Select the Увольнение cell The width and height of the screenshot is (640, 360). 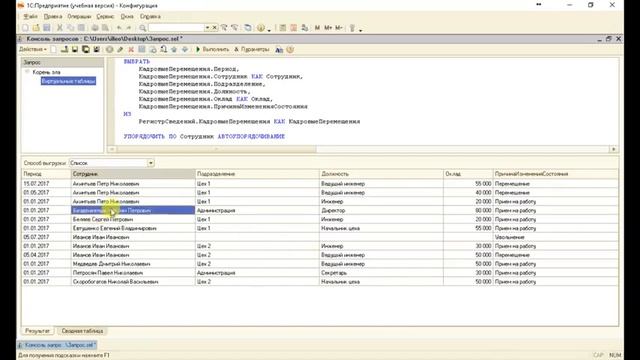[x=556, y=237]
